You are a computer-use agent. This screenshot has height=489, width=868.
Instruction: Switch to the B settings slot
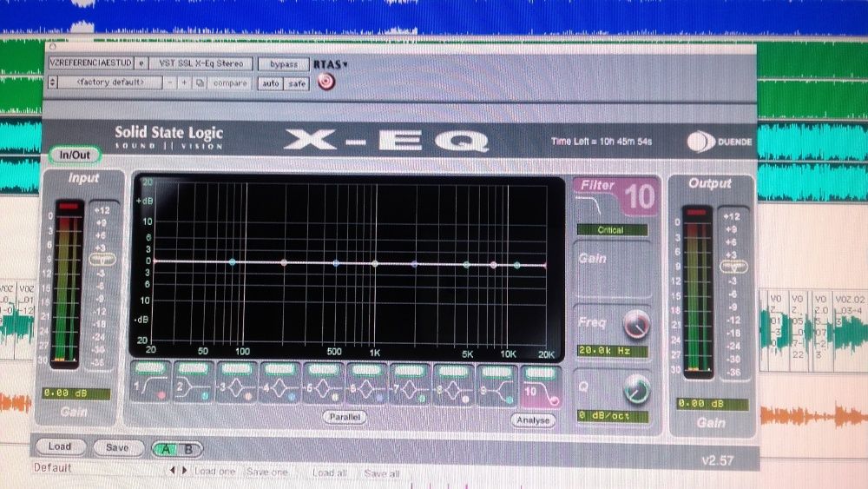[188, 449]
